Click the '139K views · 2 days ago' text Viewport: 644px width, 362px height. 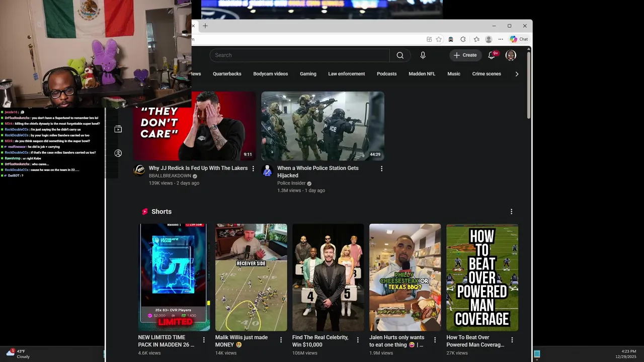174,183
